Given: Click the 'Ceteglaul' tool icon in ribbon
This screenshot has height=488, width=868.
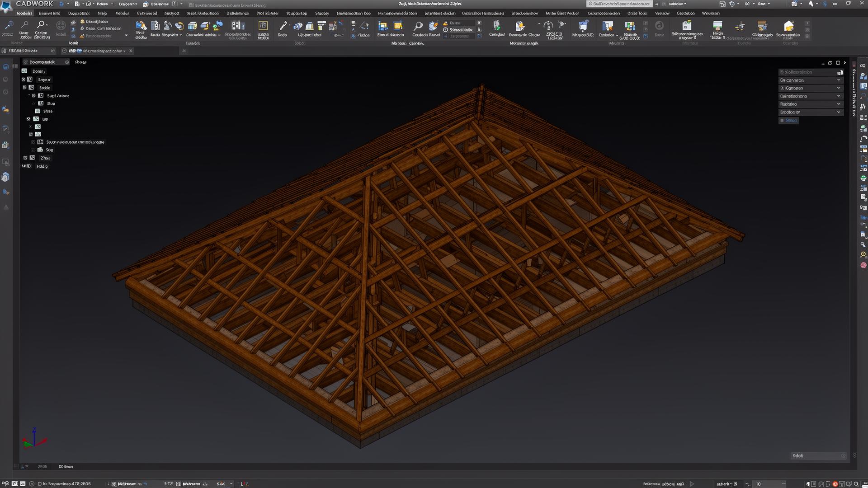Looking at the screenshot, I should [497, 26].
